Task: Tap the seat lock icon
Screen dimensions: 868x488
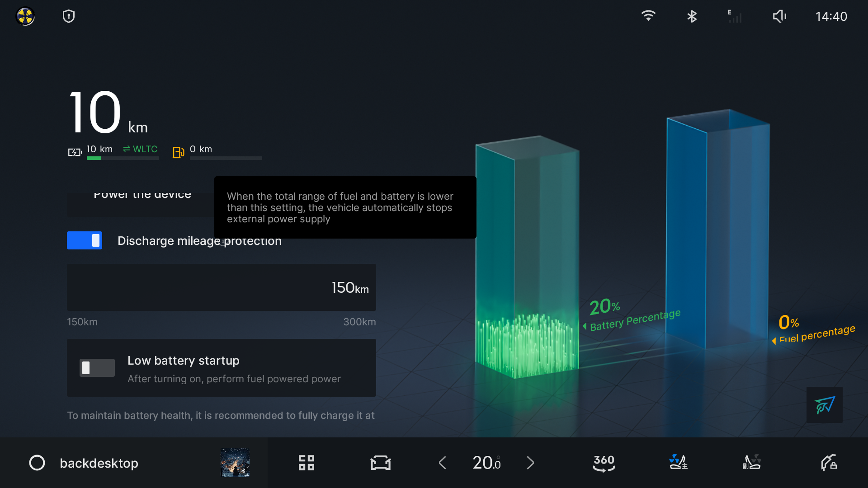Action: click(829, 463)
